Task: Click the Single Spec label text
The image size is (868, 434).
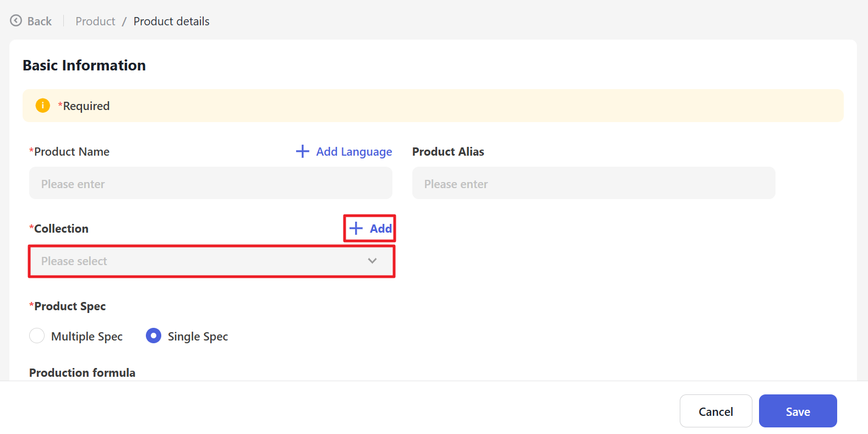Action: click(x=198, y=337)
